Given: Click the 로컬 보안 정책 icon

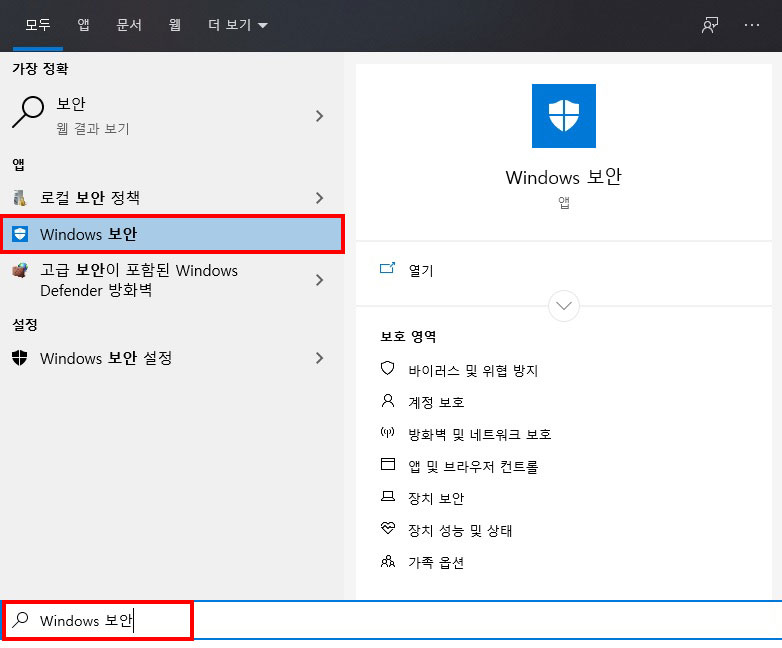Looking at the screenshot, I should [x=19, y=198].
